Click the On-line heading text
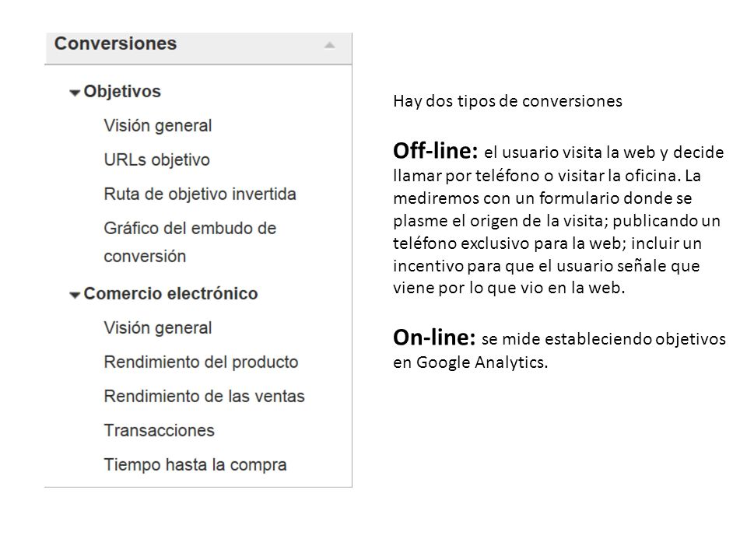The height and width of the screenshot is (560, 747). 434,337
